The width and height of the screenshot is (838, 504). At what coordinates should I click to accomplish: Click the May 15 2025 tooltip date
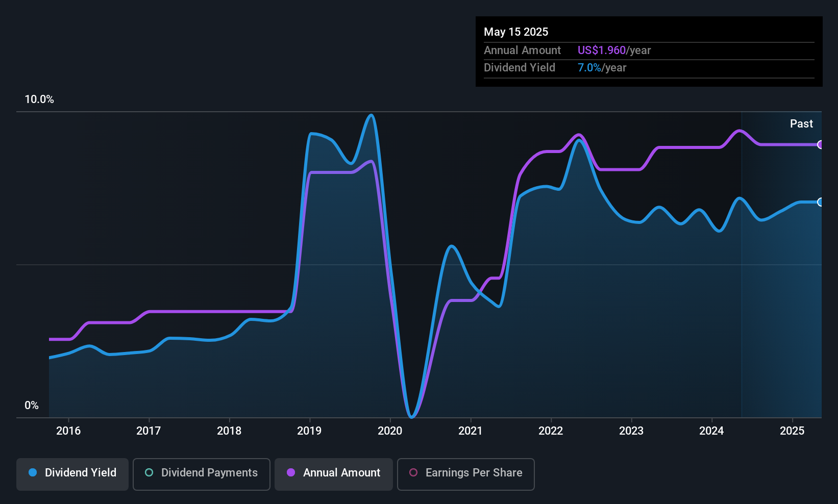click(516, 32)
